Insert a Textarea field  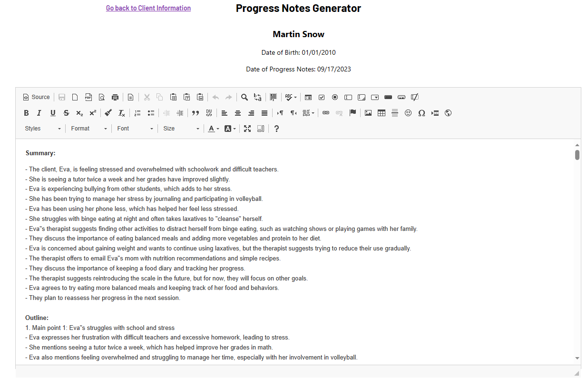click(x=362, y=97)
